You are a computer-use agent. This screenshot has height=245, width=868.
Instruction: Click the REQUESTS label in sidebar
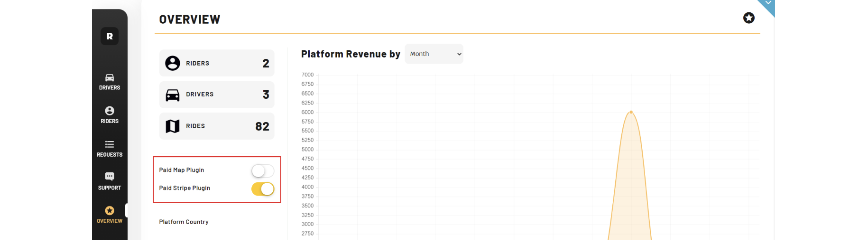pyautogui.click(x=110, y=155)
